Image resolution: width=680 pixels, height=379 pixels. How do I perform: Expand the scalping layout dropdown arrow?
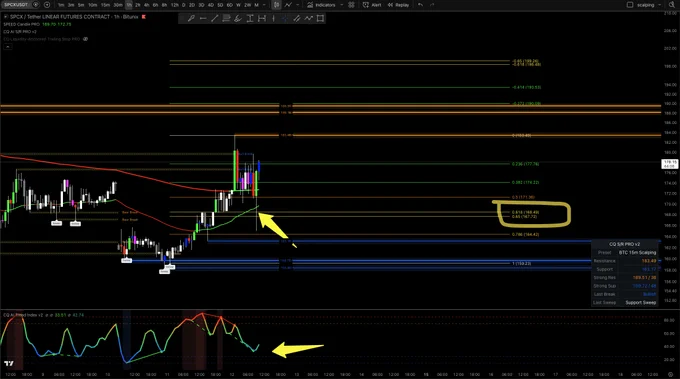pos(660,5)
